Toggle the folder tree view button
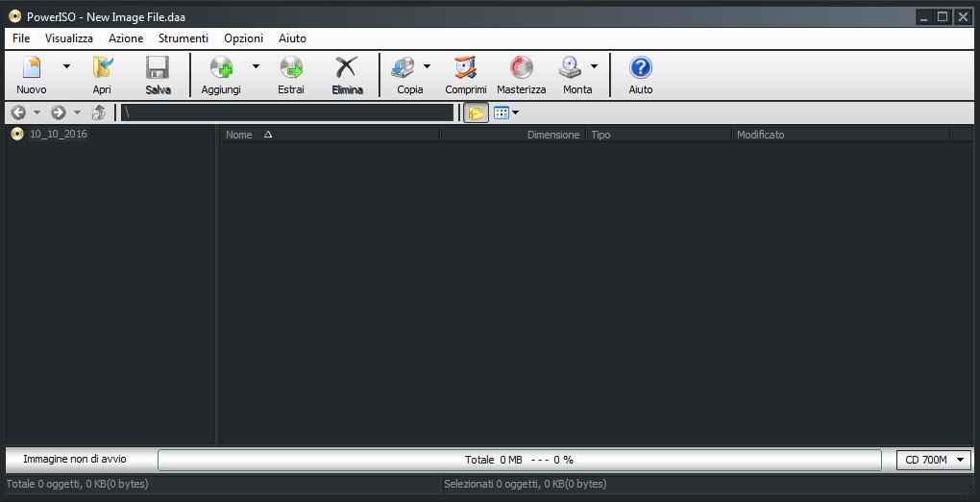 tap(477, 113)
